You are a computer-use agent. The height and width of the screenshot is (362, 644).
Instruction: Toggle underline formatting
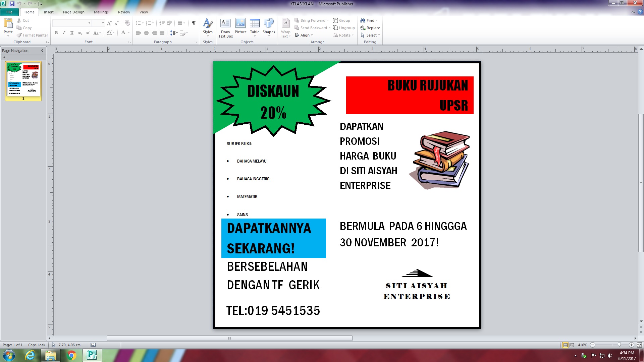[72, 33]
